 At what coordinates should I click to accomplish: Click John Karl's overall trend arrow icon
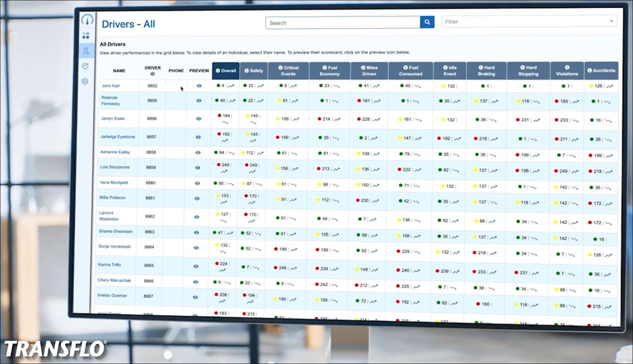tap(231, 86)
